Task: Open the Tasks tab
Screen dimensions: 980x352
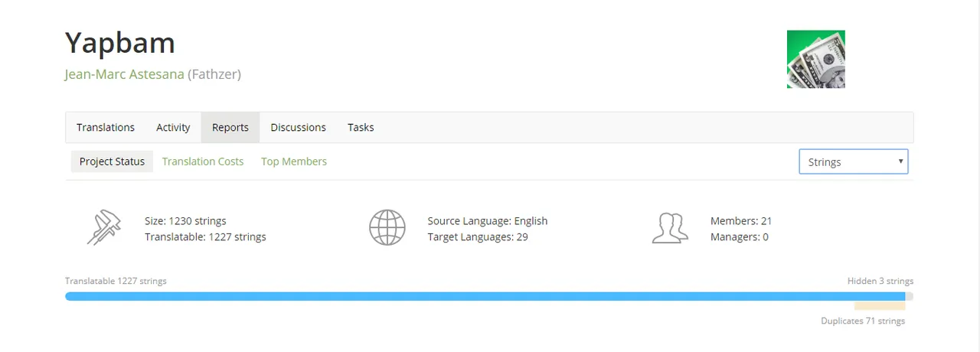Action: pos(361,128)
